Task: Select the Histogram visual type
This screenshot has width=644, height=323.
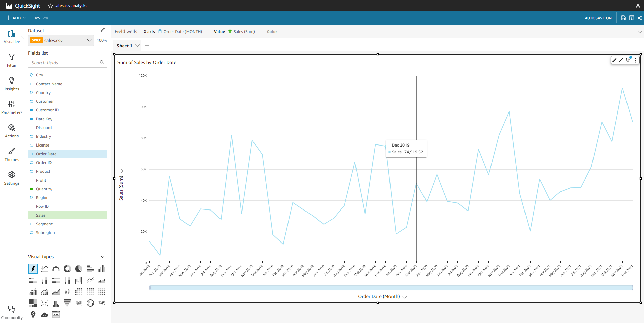Action: point(56,303)
